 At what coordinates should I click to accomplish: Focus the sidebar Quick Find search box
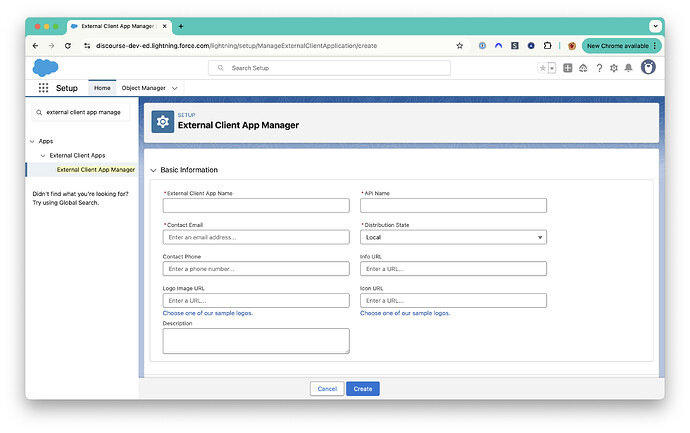(x=81, y=112)
